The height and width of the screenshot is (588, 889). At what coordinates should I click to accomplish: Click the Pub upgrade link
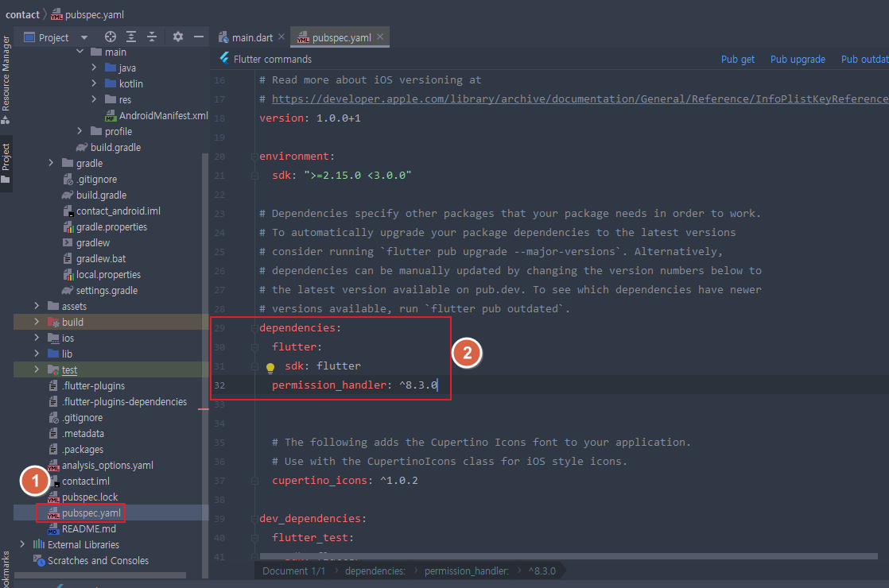pos(798,60)
